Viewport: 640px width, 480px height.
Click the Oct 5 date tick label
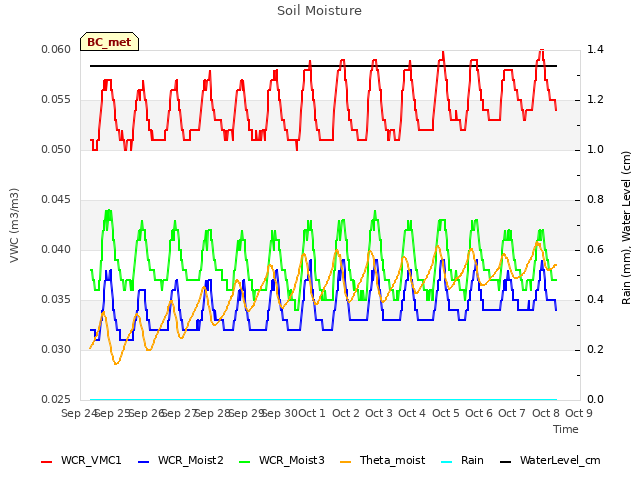pos(445,413)
